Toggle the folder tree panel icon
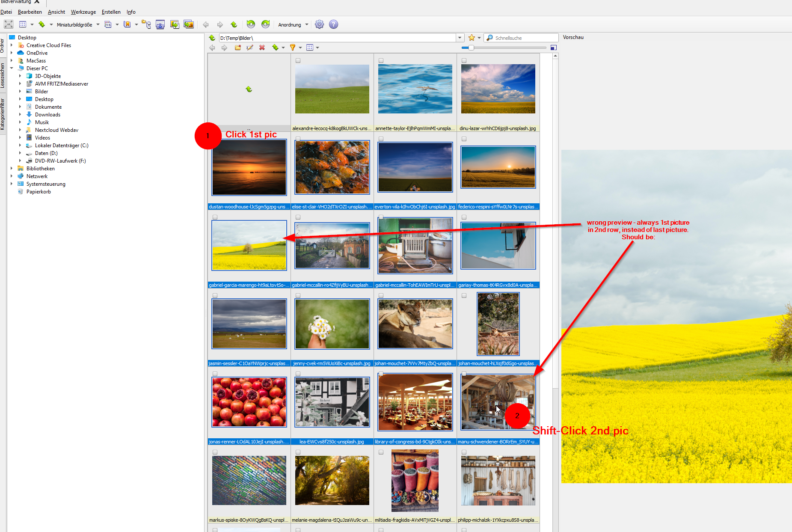Screen dimensions: 792x532 point(146,24)
